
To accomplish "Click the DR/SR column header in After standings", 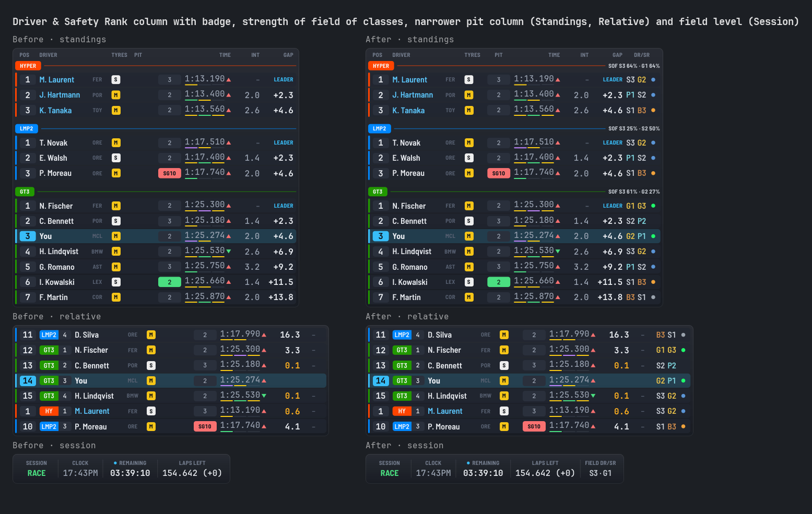I will tap(642, 55).
